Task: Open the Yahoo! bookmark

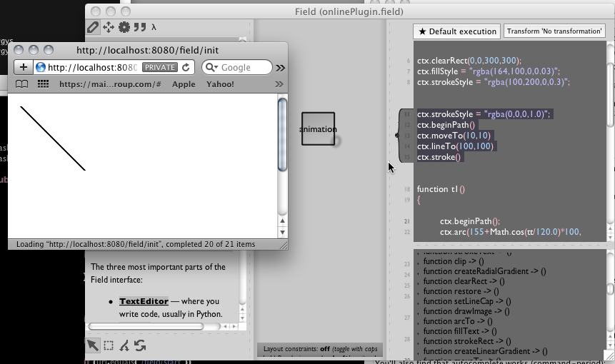Action: 220,84
